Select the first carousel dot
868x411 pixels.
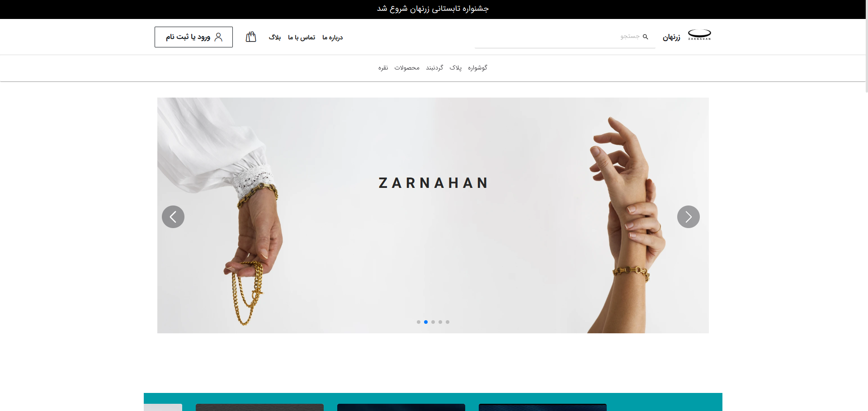tap(419, 322)
